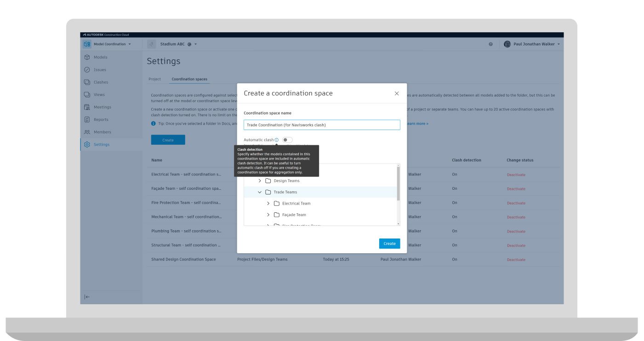Select the Electrical Team folder label
Screen dimensions: 644x341
point(296,203)
